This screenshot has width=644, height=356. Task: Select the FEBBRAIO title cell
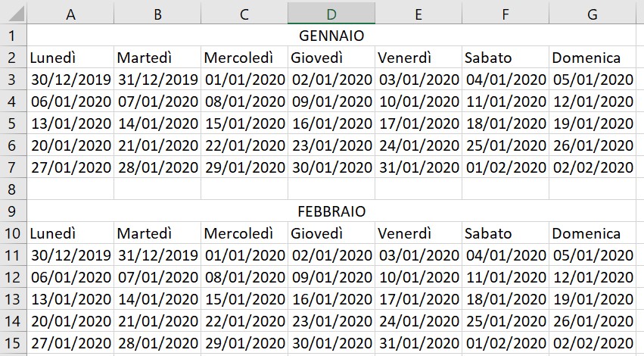click(331, 211)
